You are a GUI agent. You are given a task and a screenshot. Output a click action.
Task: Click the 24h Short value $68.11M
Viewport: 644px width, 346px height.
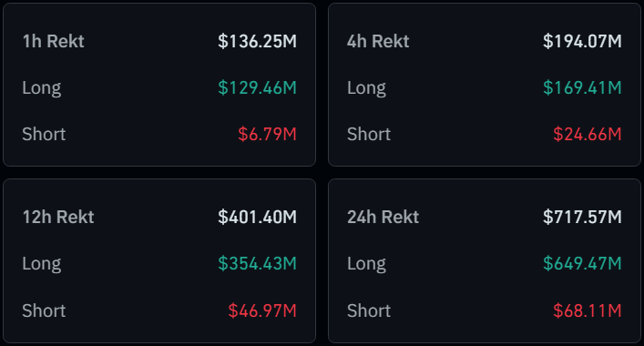[x=588, y=310]
